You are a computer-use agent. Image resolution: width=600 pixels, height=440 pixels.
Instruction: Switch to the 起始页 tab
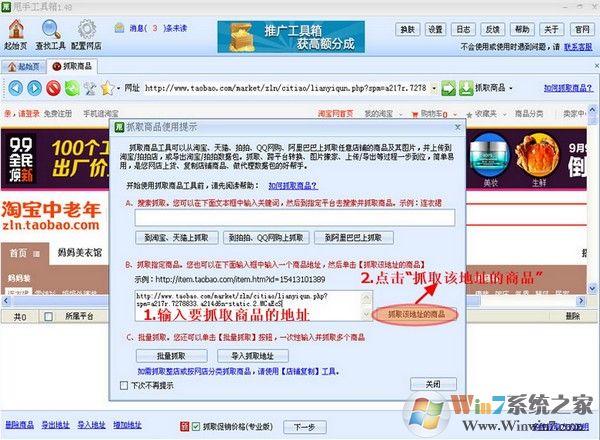24,67
